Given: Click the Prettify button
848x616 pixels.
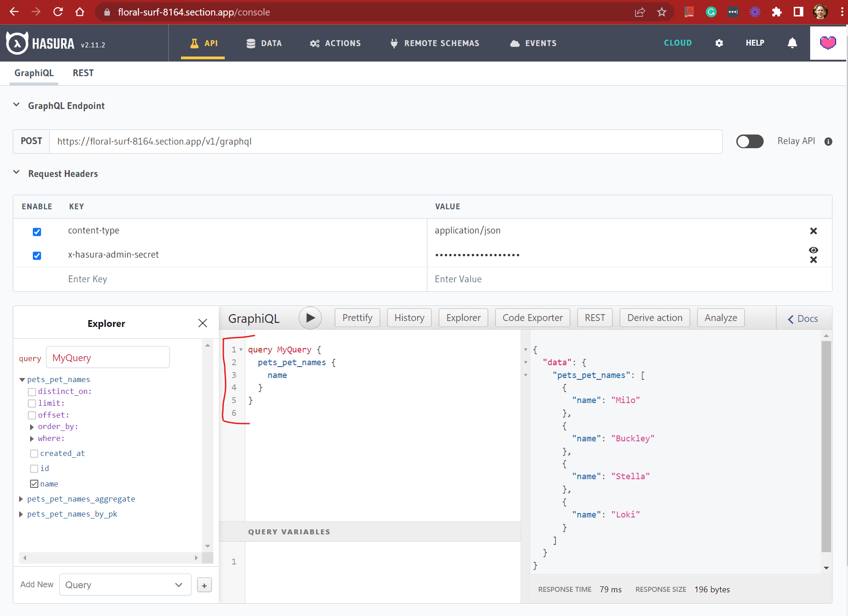Looking at the screenshot, I should 357,318.
